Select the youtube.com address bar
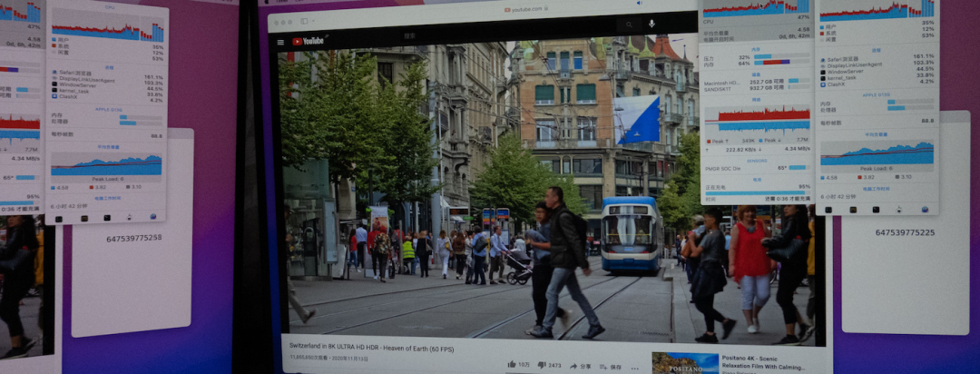 [525, 9]
